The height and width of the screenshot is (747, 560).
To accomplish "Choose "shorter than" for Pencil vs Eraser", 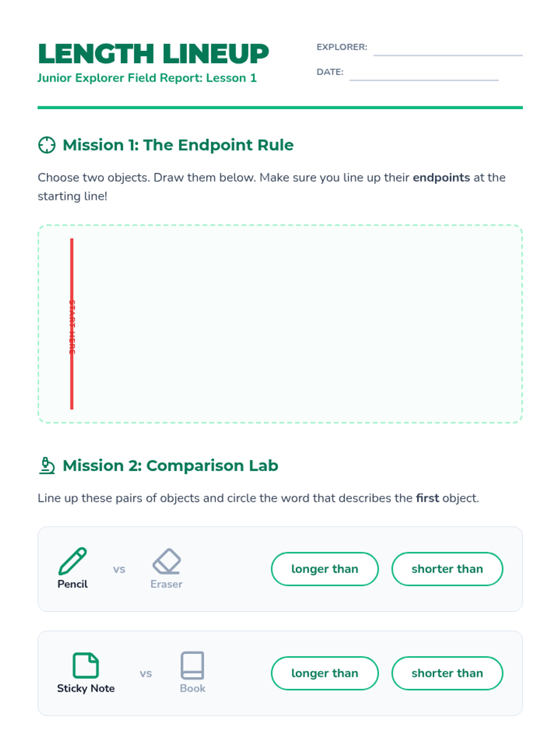I will click(x=447, y=569).
